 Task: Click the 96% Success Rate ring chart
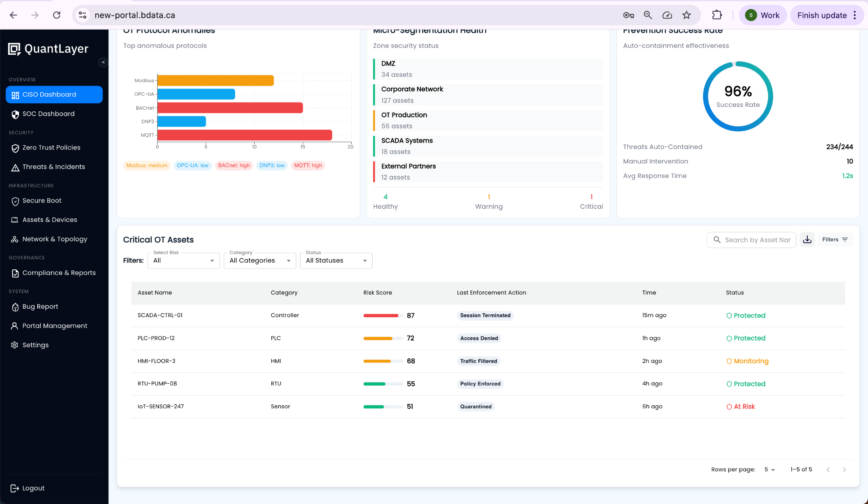(737, 96)
